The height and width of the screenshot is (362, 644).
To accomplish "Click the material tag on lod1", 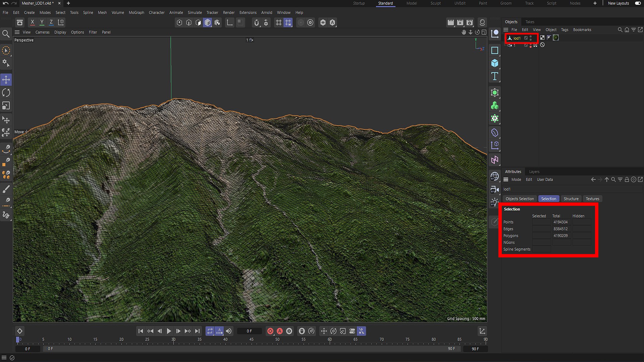I will pos(556,38).
